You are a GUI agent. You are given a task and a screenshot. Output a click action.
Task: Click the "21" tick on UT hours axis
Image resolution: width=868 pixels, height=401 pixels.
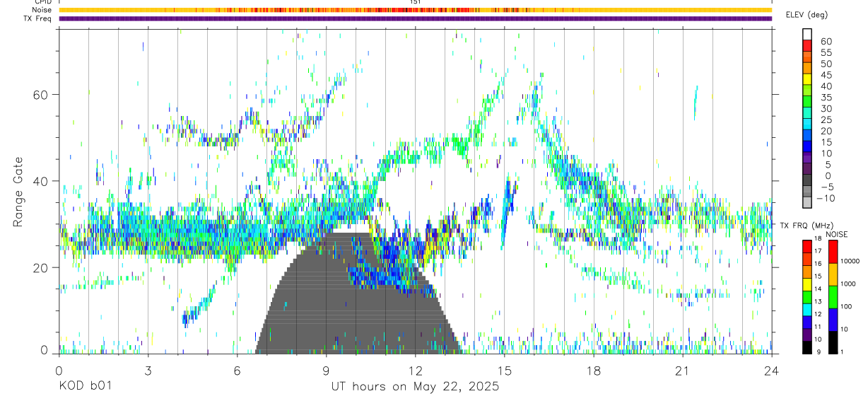coord(683,371)
